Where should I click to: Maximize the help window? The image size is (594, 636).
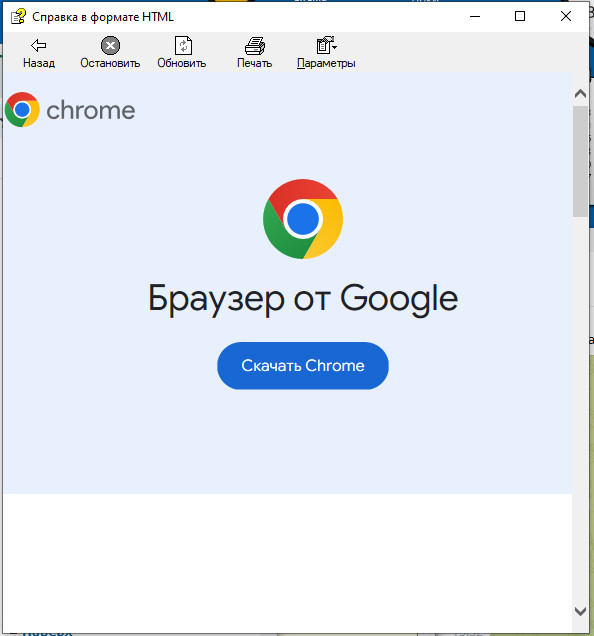pos(520,16)
